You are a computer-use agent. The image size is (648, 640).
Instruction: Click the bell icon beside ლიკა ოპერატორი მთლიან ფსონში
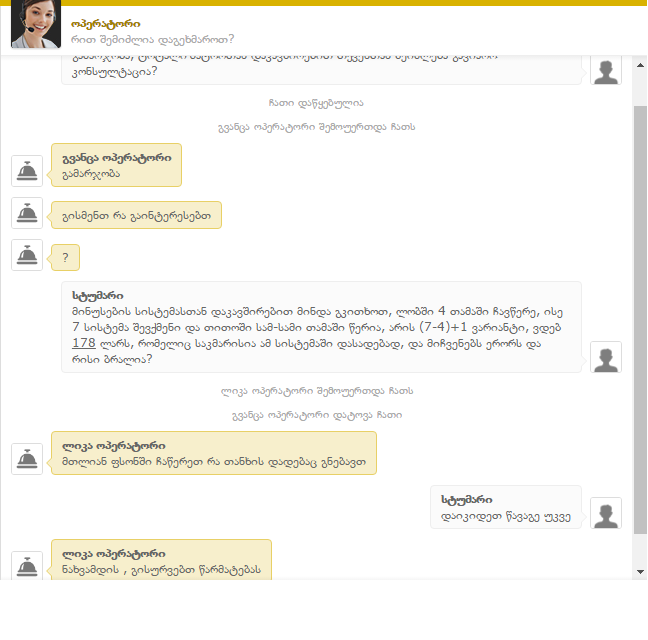point(27,459)
